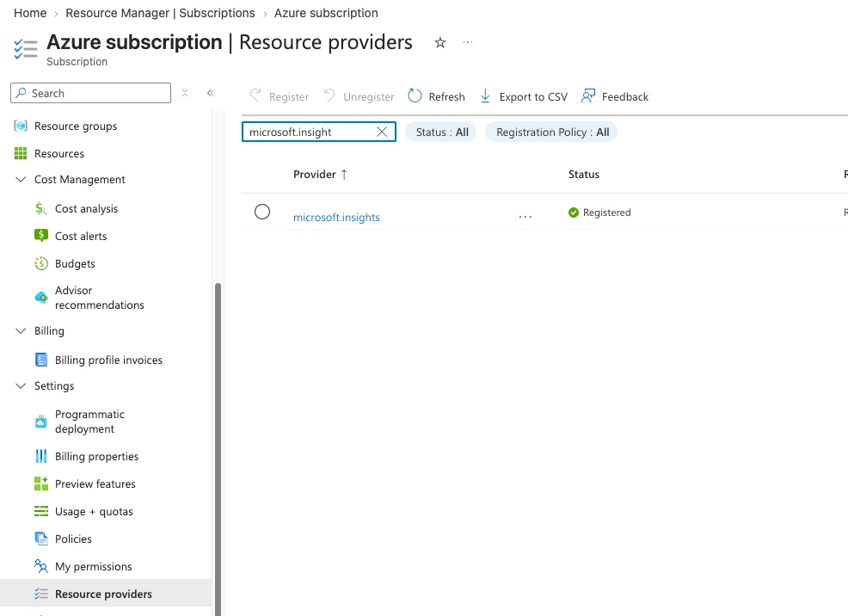Click the sidebar vertical scrollbar
Screen dimensions: 848x616
(218, 449)
